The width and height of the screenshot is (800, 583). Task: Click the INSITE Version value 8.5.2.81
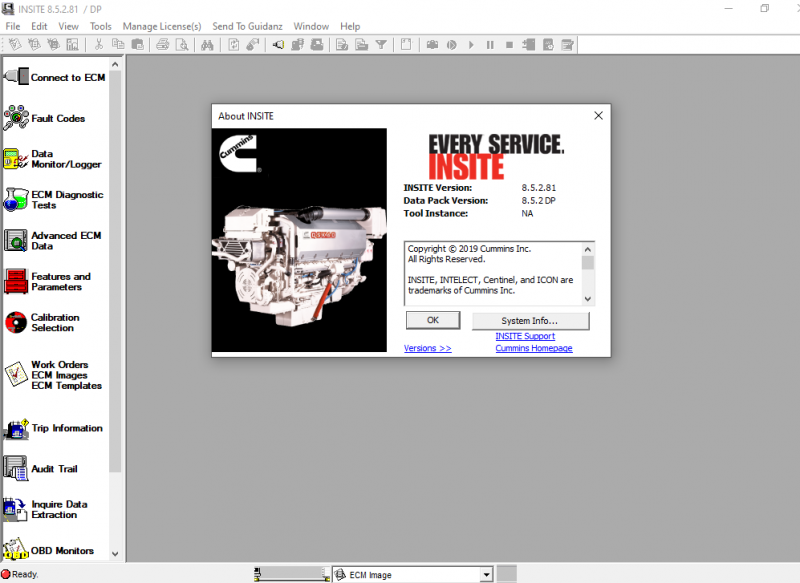539,188
